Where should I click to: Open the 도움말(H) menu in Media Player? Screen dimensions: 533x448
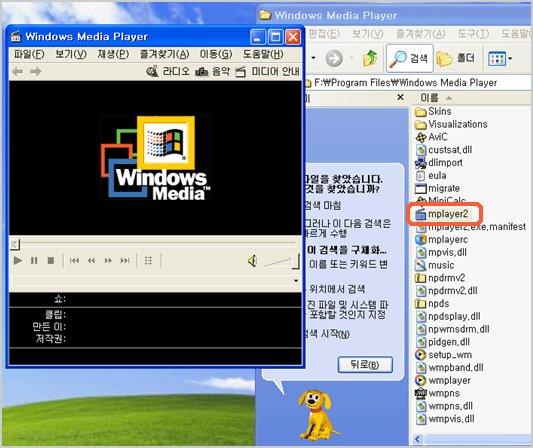[263, 54]
